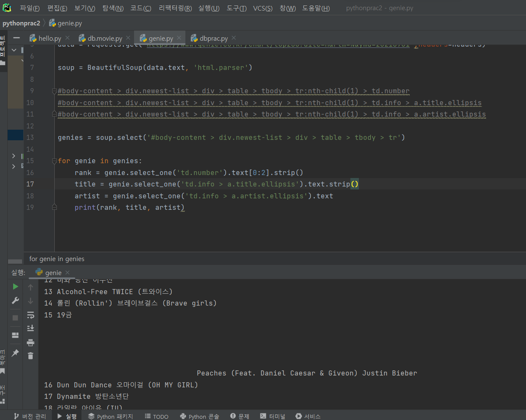526x420 pixels.
Task: Toggle scroll to end of output
Action: (31, 328)
